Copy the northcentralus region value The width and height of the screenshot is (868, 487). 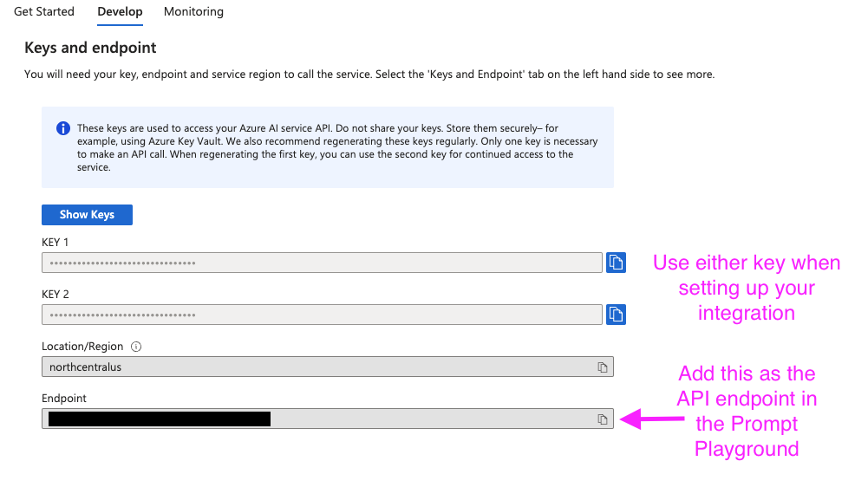(x=603, y=367)
